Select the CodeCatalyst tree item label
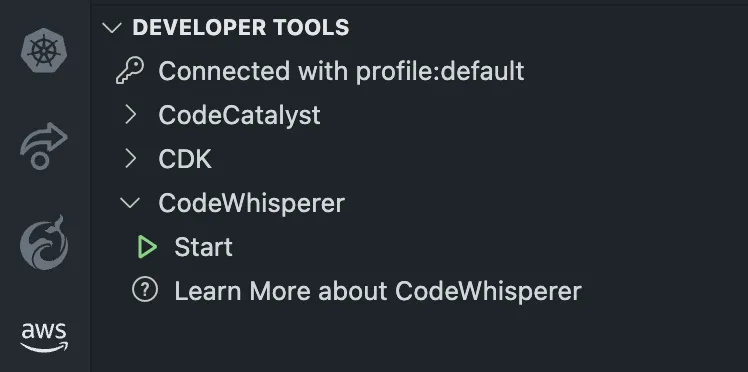 239,115
